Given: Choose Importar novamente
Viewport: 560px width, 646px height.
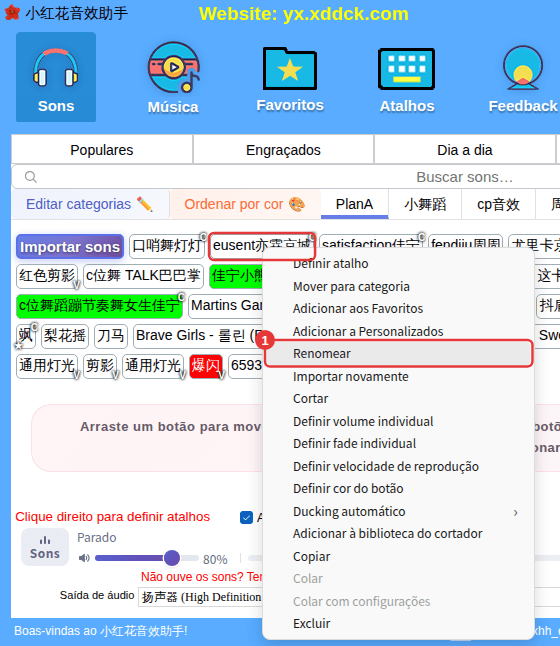Looking at the screenshot, I should [398, 377].
